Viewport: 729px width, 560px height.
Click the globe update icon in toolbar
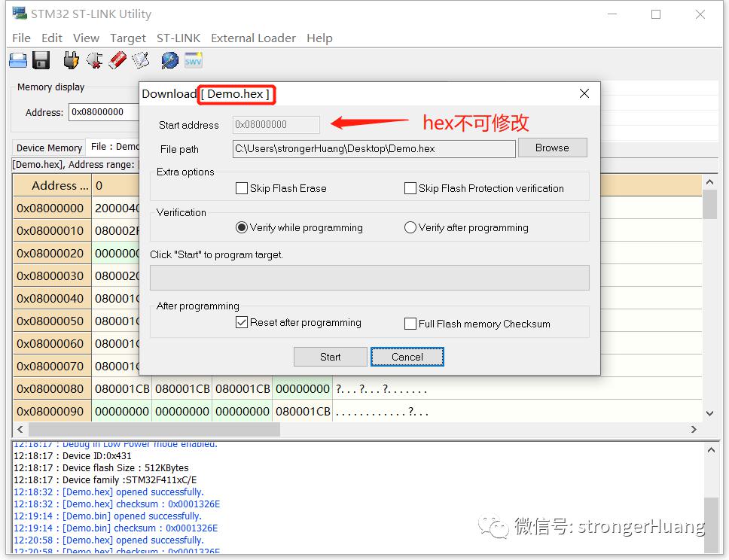(x=169, y=60)
